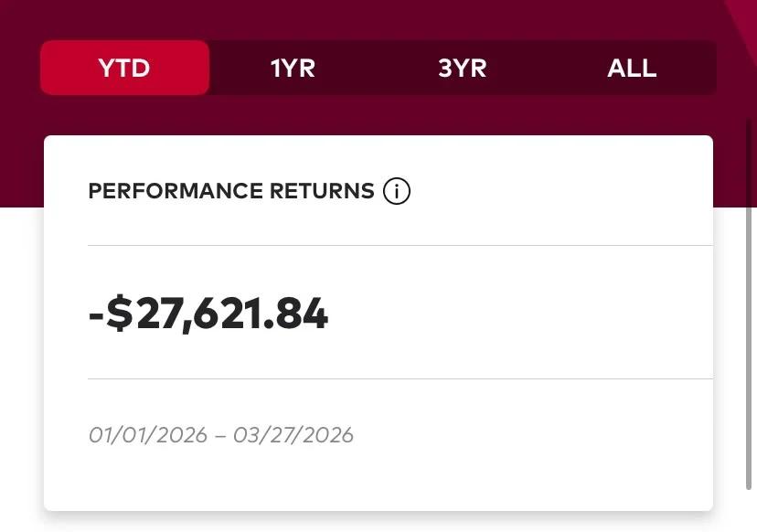Image resolution: width=757 pixels, height=532 pixels.
Task: Toggle YTD on the time range selector
Action: coord(124,67)
